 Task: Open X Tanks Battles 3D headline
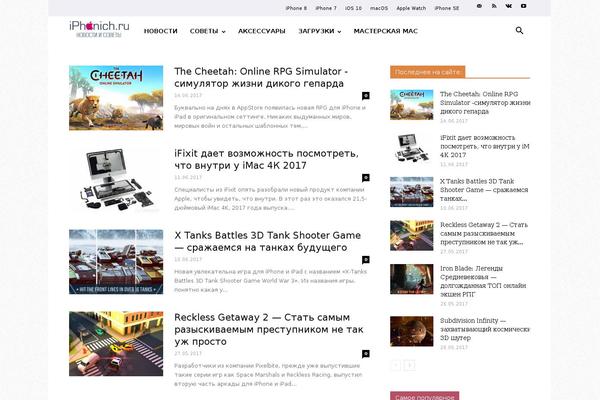267,242
